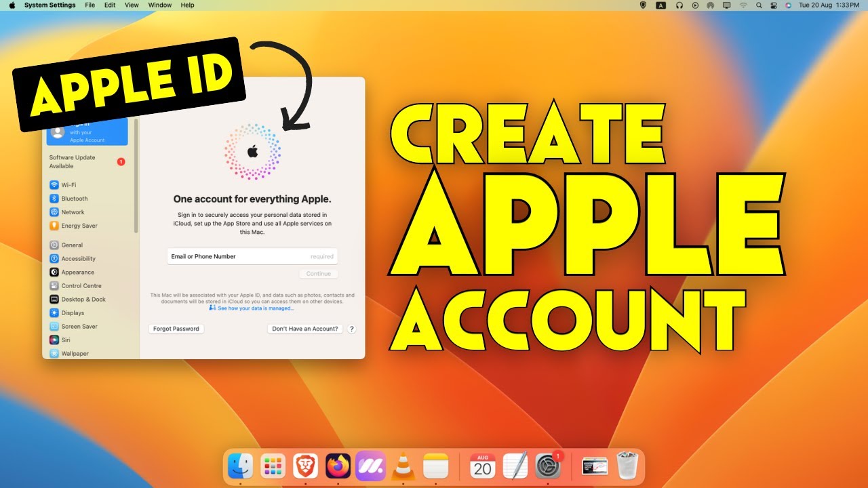
Task: Open the View menu
Action: tap(132, 5)
